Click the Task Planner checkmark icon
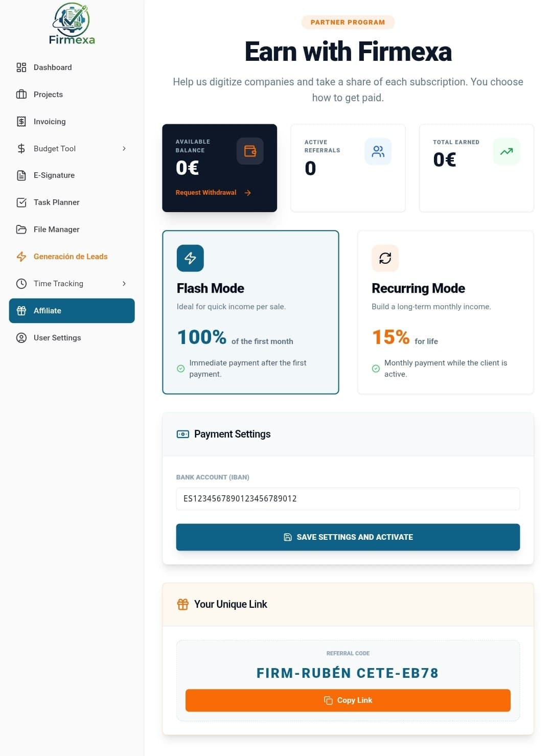This screenshot has width=552, height=756. [x=21, y=202]
